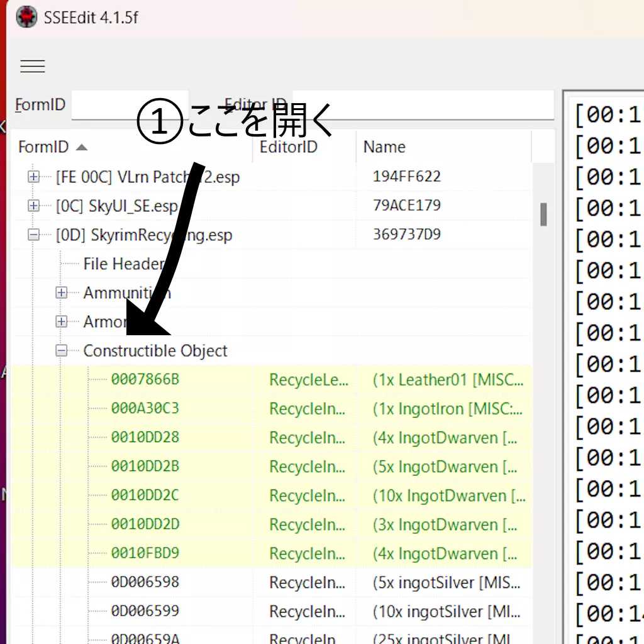Expand the VLrn Patch plugin node

click(34, 177)
